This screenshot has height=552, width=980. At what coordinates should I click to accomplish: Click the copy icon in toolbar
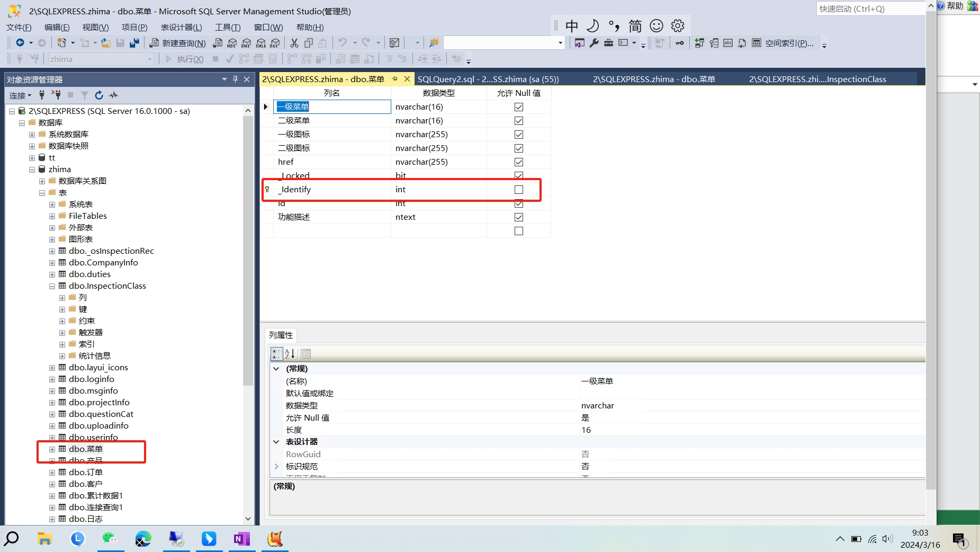coord(309,43)
